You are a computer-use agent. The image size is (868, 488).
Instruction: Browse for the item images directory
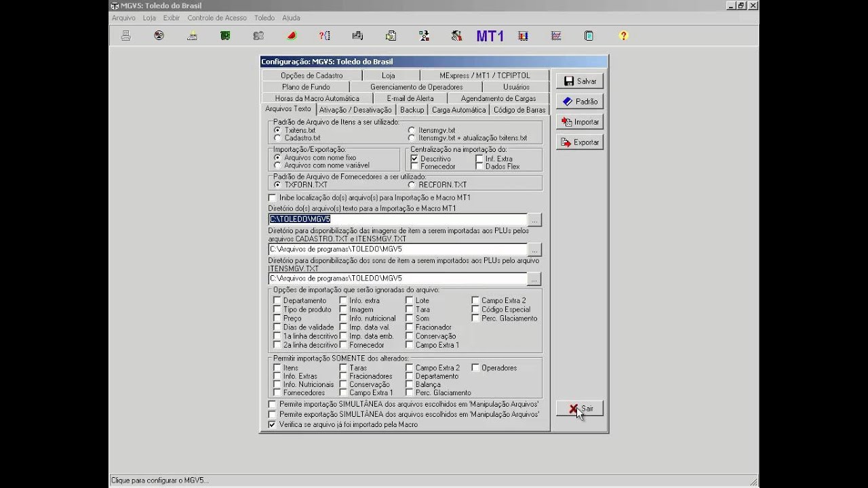coord(535,249)
